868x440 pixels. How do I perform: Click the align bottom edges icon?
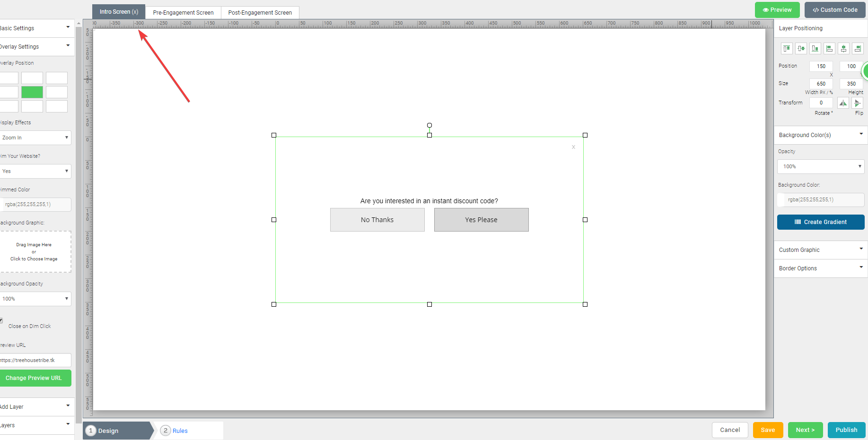click(815, 49)
